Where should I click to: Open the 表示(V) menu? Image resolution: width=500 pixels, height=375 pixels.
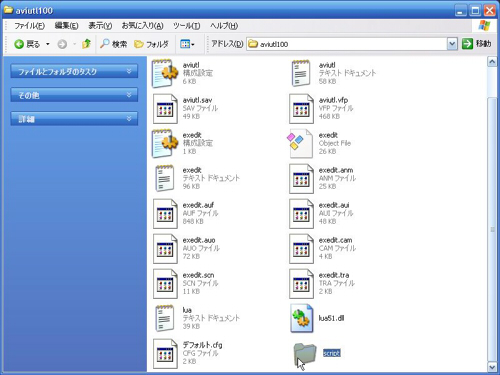click(100, 26)
